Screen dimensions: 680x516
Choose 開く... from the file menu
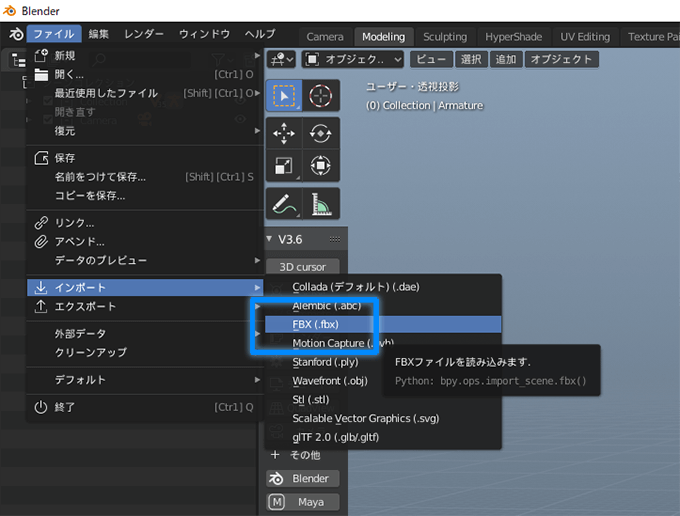point(145,75)
